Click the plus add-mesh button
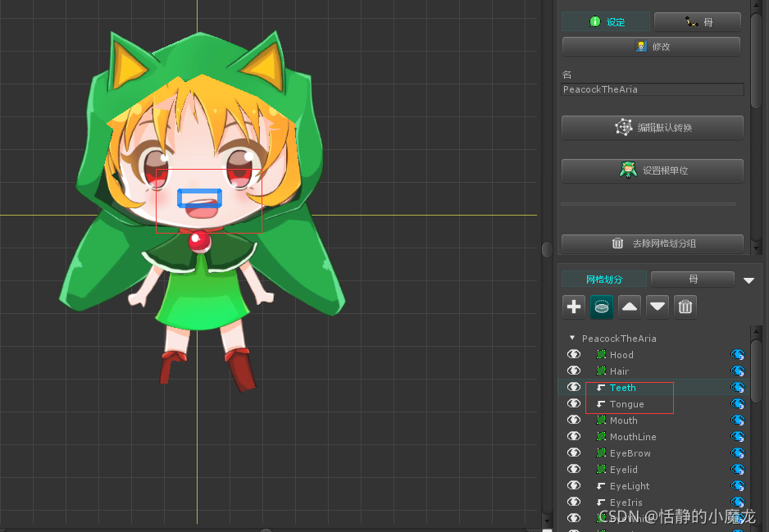The height and width of the screenshot is (532, 769). 574,307
